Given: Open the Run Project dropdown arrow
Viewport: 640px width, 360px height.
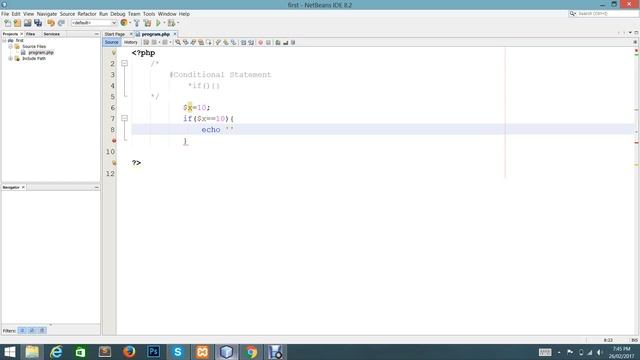Looking at the screenshot, I should point(164,23).
